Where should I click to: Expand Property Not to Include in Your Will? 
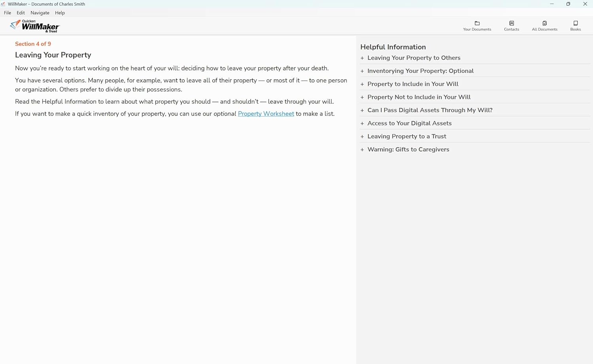pyautogui.click(x=419, y=97)
